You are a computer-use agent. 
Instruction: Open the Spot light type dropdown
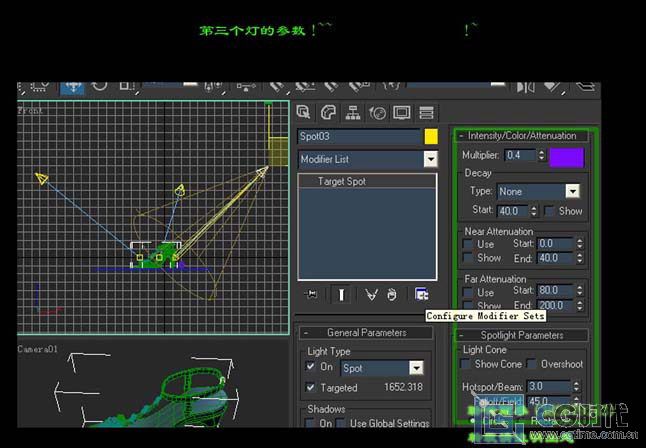(x=416, y=368)
